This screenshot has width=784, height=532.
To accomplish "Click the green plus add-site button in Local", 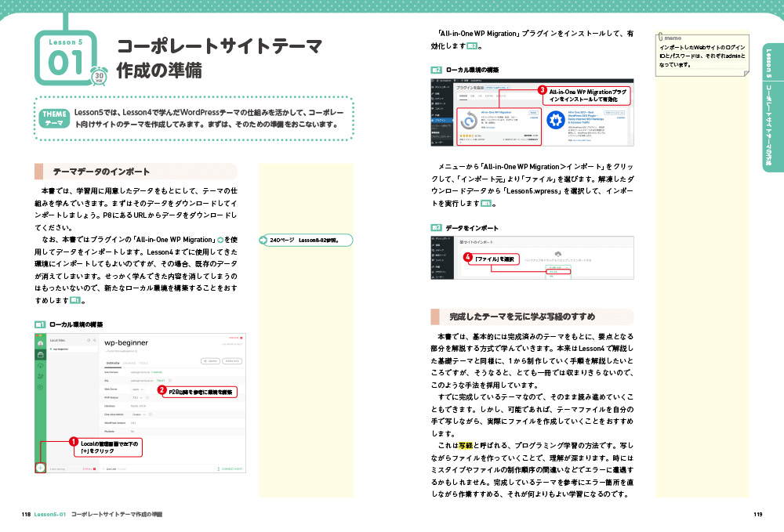I will tap(41, 468).
